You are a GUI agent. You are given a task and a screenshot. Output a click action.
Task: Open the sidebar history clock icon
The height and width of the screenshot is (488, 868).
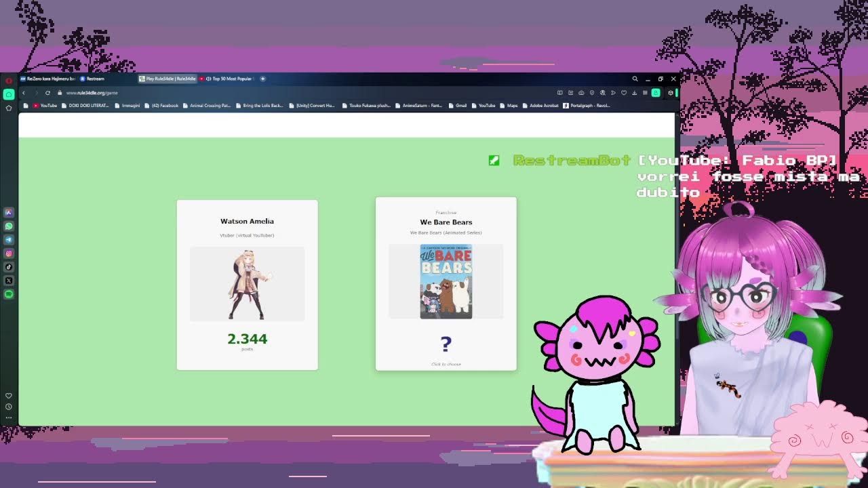click(9, 407)
